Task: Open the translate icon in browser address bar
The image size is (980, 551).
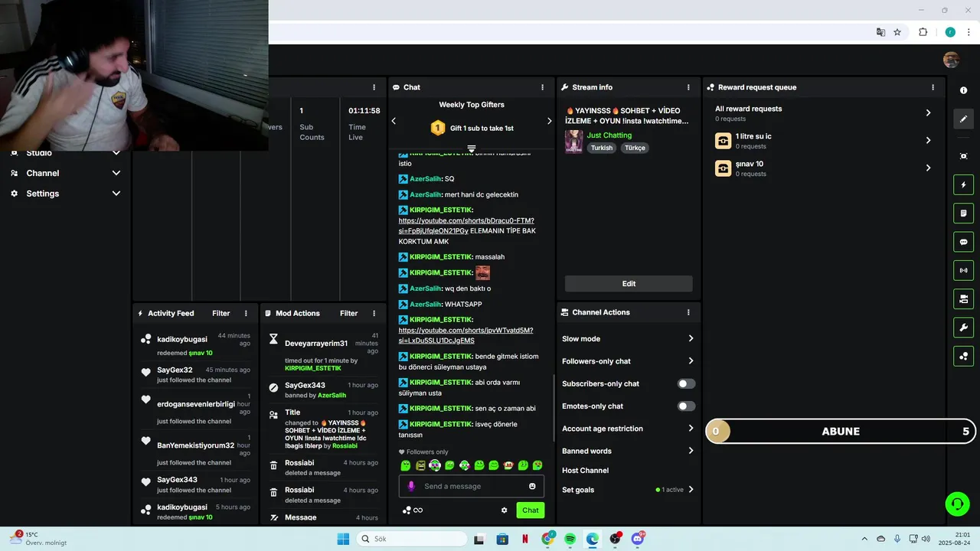Action: 880,32
